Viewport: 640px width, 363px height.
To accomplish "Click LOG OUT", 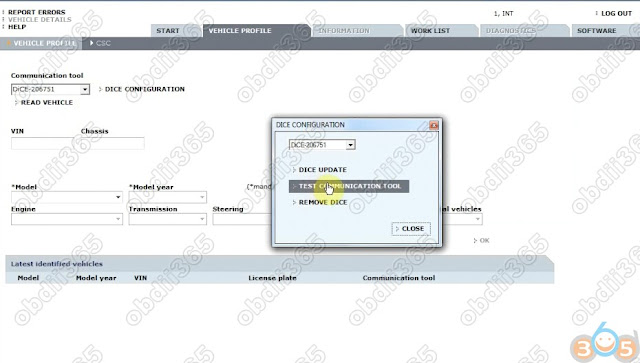I will pos(616,13).
